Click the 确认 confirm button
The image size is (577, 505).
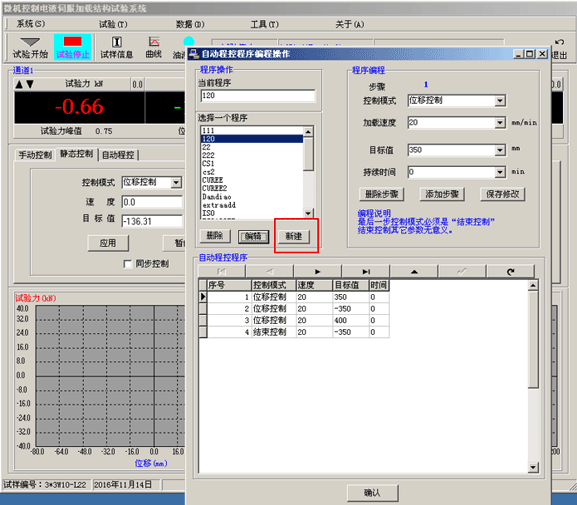[x=372, y=492]
